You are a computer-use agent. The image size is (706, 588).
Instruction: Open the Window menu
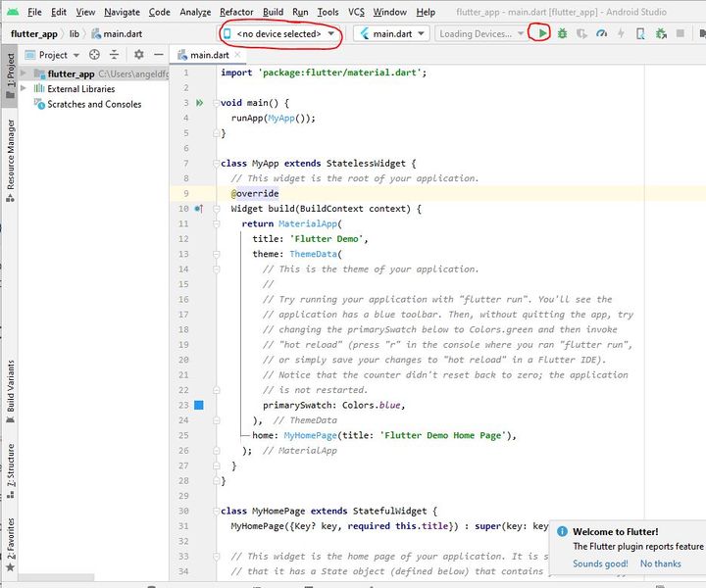click(389, 12)
